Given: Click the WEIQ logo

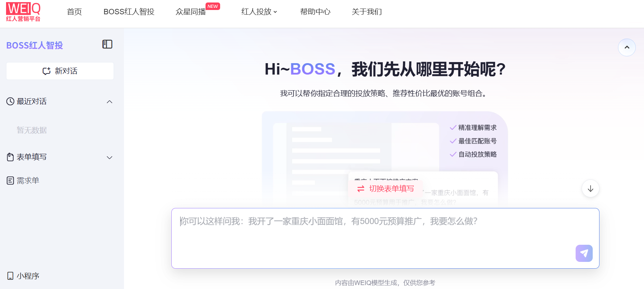Looking at the screenshot, I should click(23, 12).
